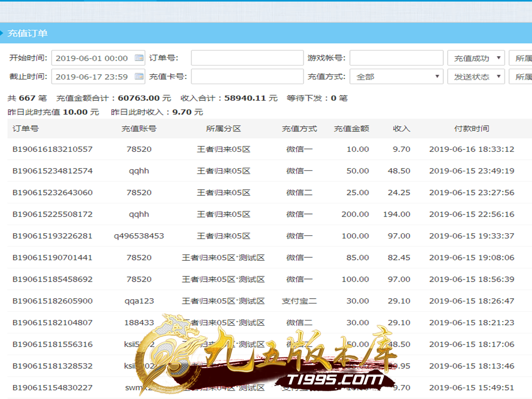Open the 充值成功 status dropdown

[x=476, y=58]
